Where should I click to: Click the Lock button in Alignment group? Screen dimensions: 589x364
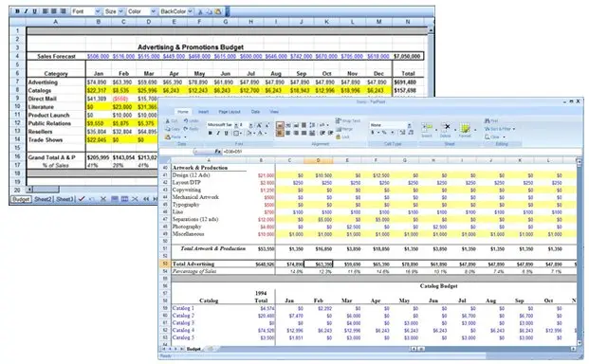[342, 136]
